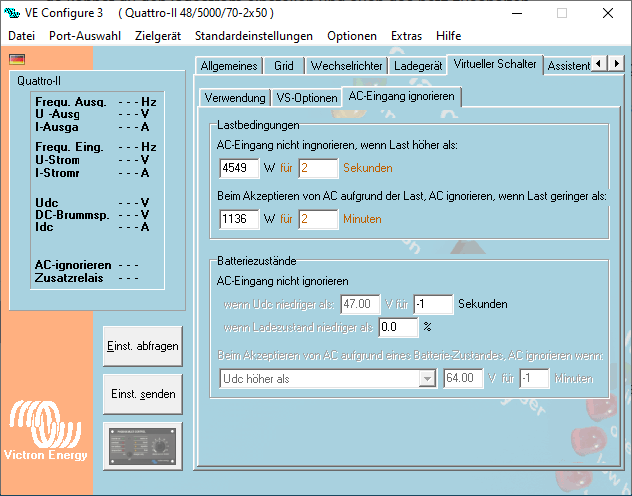Viewport: 632px width, 496px height.
Task: Switch to the Allgemeines tab
Action: click(229, 66)
